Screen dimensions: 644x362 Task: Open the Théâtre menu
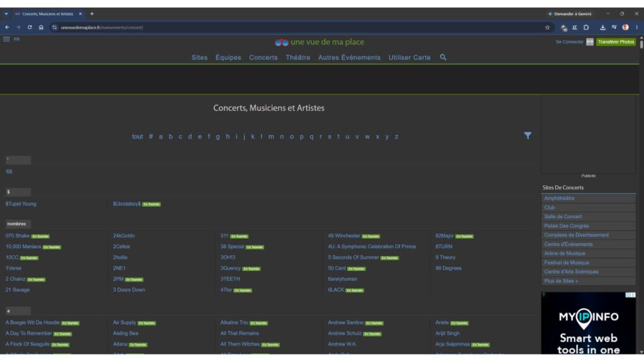pos(297,57)
